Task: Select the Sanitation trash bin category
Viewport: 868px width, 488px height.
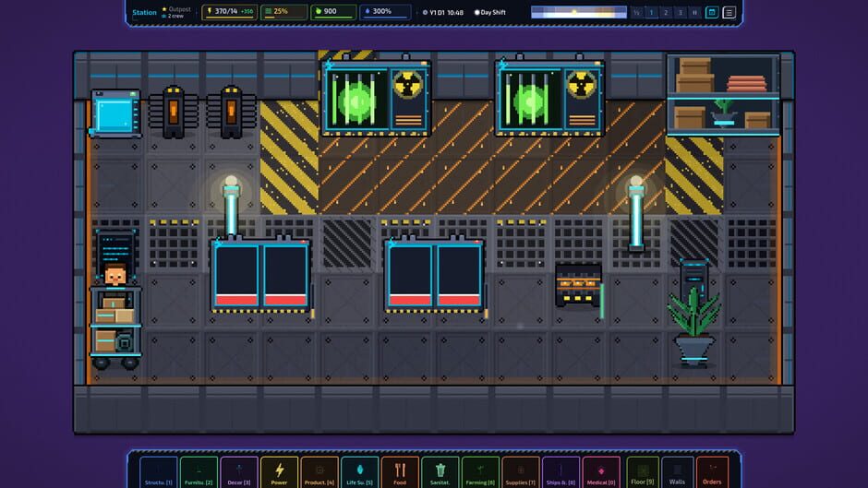Action: 440,473
